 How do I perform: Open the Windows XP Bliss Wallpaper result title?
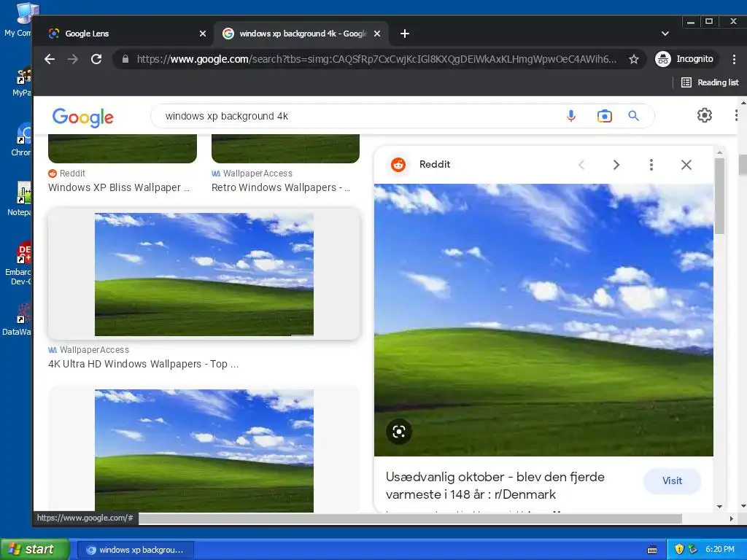[x=119, y=187]
